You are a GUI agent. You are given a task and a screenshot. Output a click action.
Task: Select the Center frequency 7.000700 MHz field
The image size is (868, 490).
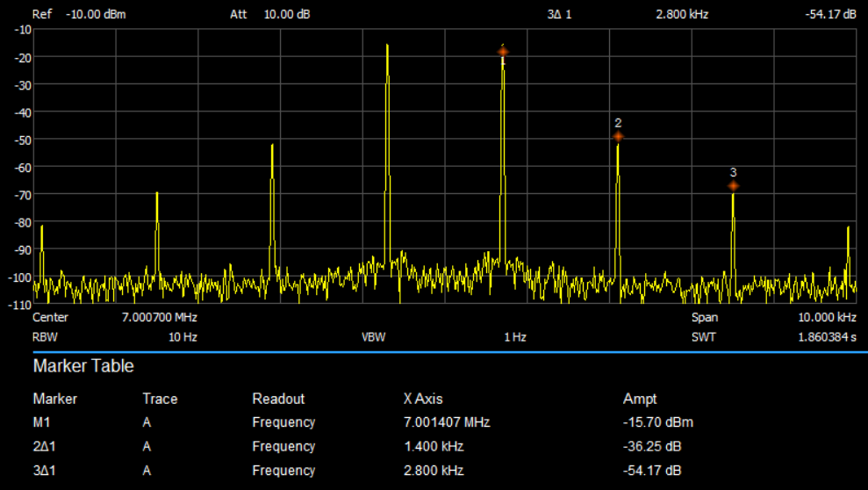tap(158, 317)
